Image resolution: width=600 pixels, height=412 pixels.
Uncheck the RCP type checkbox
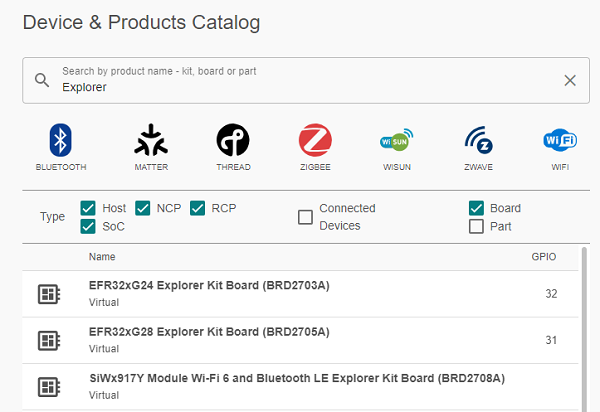[197, 208]
